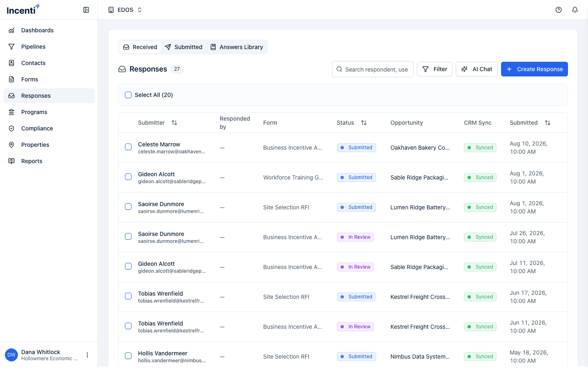Image resolution: width=588 pixels, height=368 pixels.
Task: Open the EDOS organization switcher
Action: click(x=125, y=10)
